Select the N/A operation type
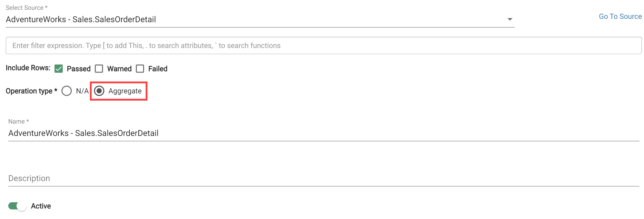Screen dimensions: 644x219 click(x=67, y=91)
